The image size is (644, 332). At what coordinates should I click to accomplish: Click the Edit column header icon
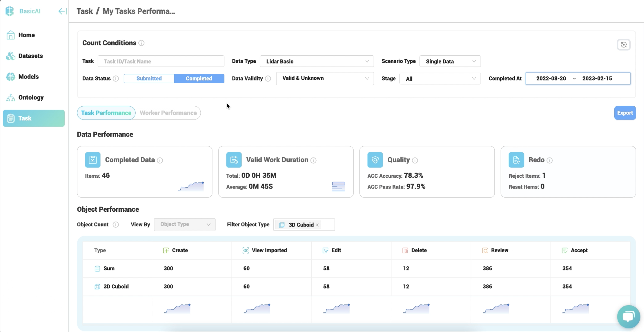coord(325,250)
